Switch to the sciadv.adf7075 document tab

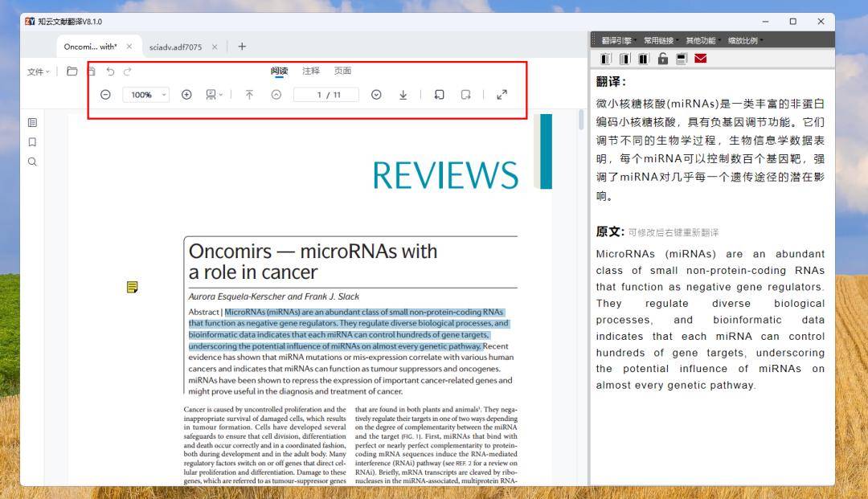[176, 47]
